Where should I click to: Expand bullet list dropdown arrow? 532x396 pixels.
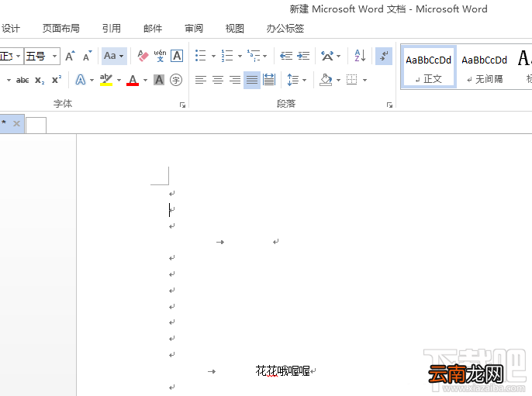coord(213,56)
